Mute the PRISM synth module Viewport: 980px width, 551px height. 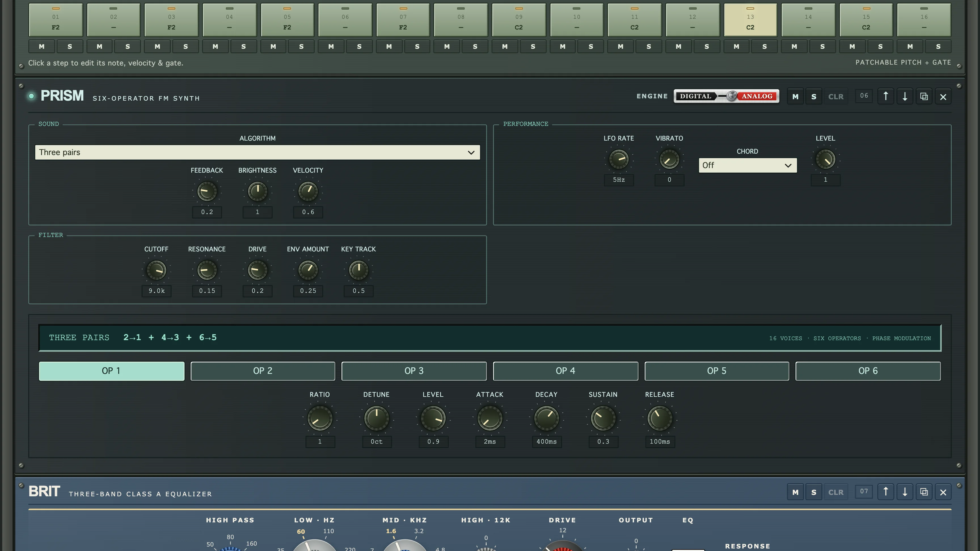(x=795, y=96)
